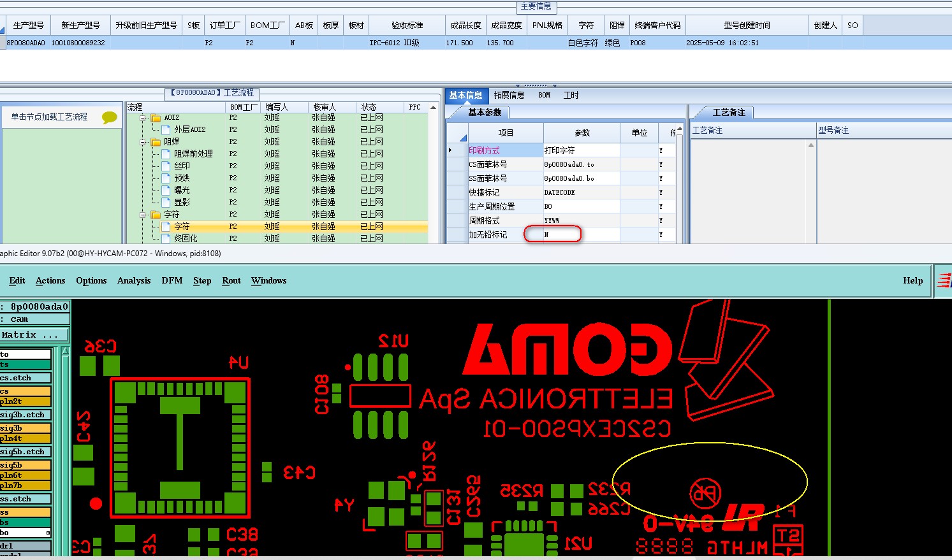The width and height of the screenshot is (952, 560).
Task: Click layer list scroll-up arrow
Action: tap(65, 352)
